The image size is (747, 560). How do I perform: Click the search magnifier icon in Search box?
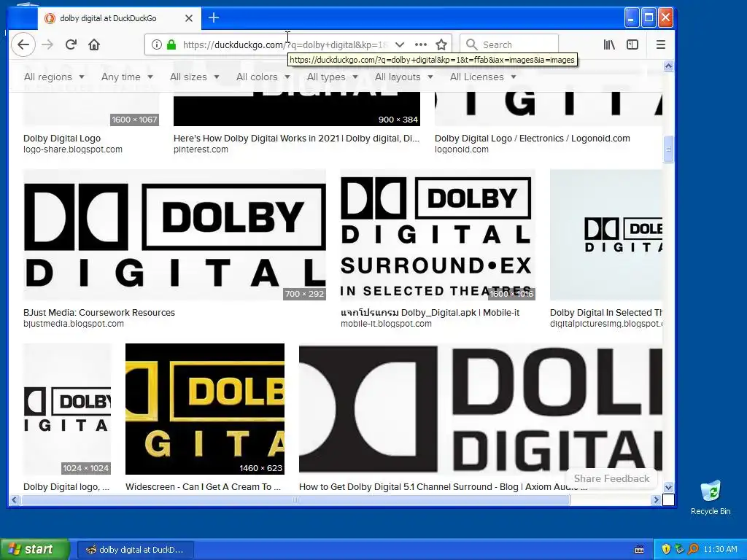(472, 44)
